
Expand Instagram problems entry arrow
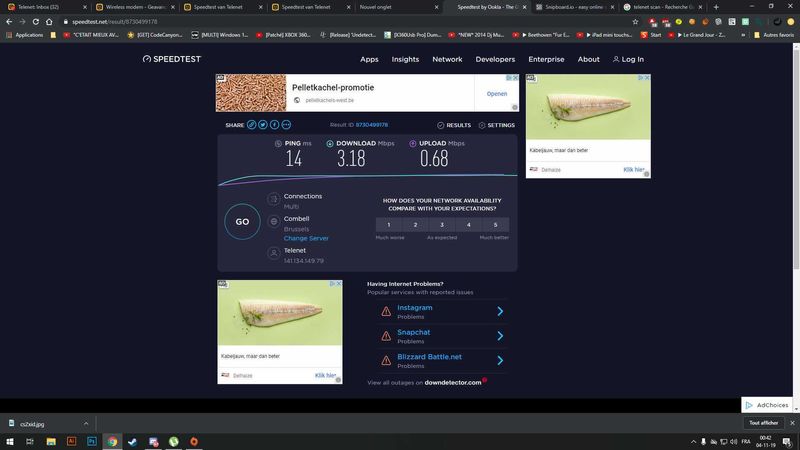click(x=500, y=311)
